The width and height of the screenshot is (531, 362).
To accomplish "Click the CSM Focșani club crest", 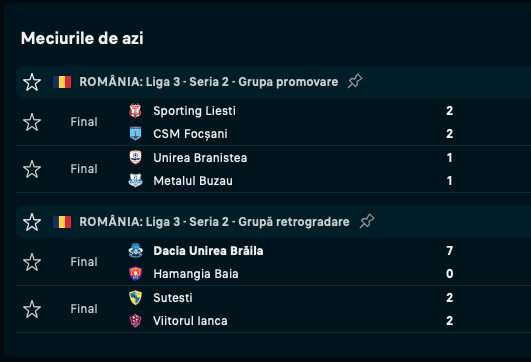I will pyautogui.click(x=135, y=133).
